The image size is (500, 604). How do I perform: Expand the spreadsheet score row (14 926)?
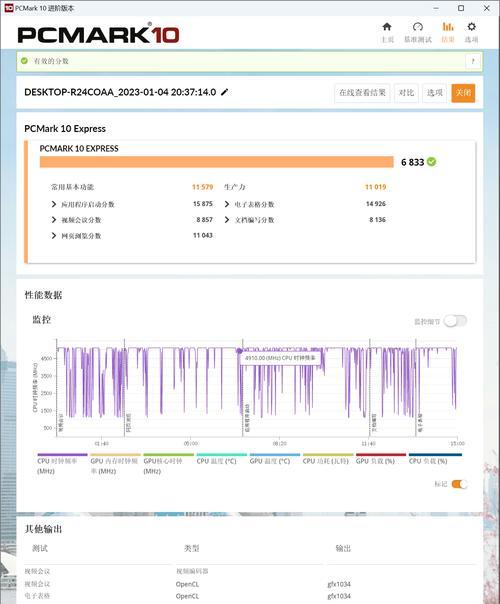click(x=227, y=204)
